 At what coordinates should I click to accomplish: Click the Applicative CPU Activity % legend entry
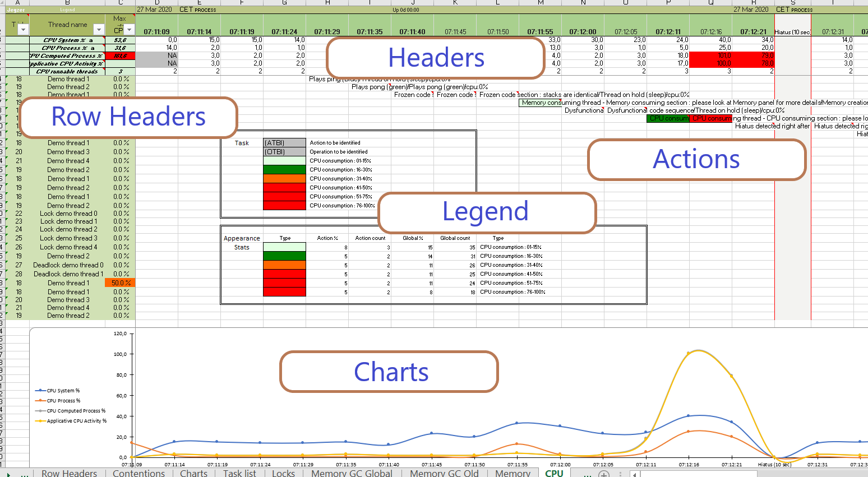coord(76,421)
